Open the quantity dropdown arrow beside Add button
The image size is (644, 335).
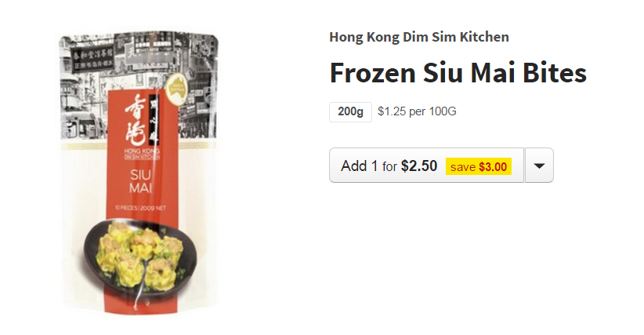pos(539,166)
